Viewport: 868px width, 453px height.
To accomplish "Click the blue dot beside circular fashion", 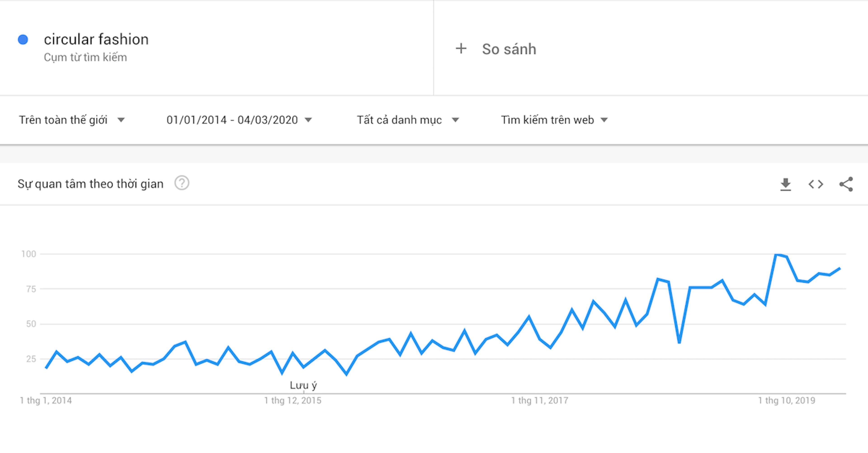I will tap(23, 39).
